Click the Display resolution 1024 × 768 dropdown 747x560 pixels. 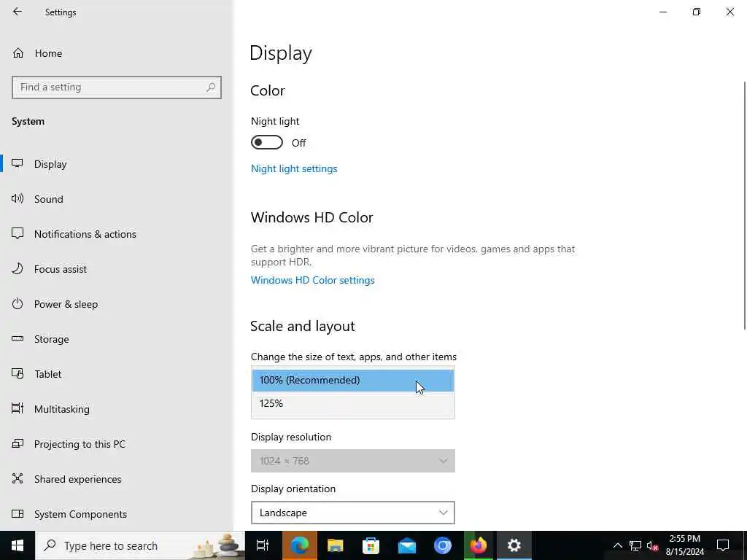click(353, 461)
